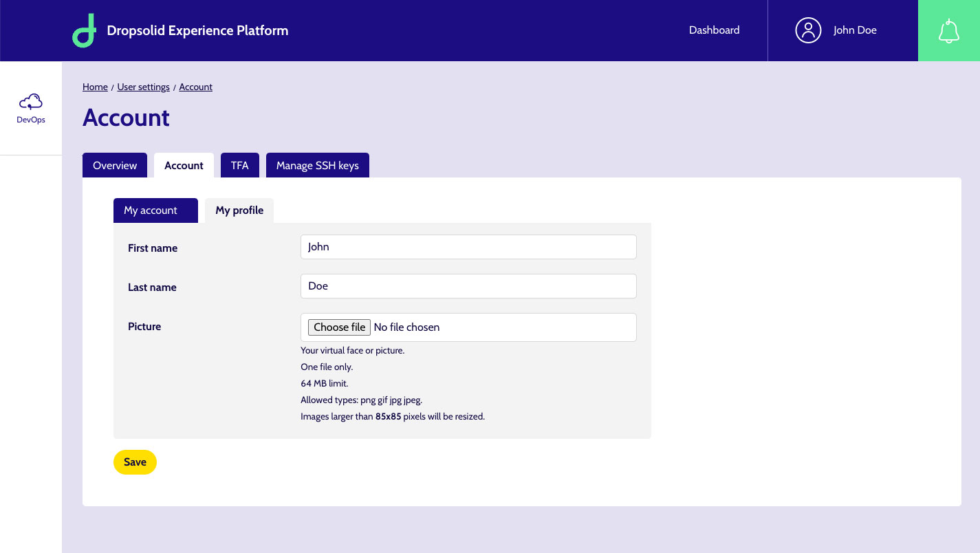This screenshot has width=980, height=553.
Task: Focus the Last name input field
Action: pyautogui.click(x=468, y=286)
